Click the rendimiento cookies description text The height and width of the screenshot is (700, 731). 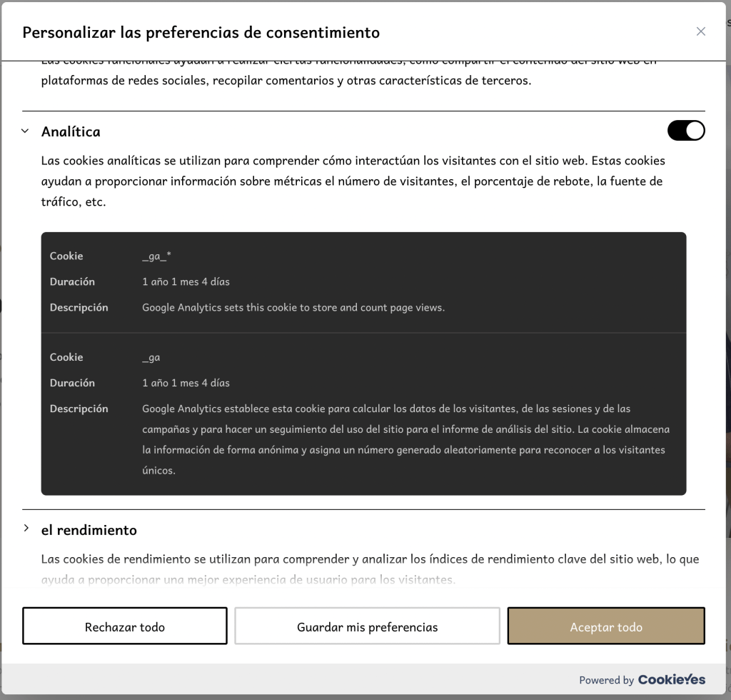370,569
